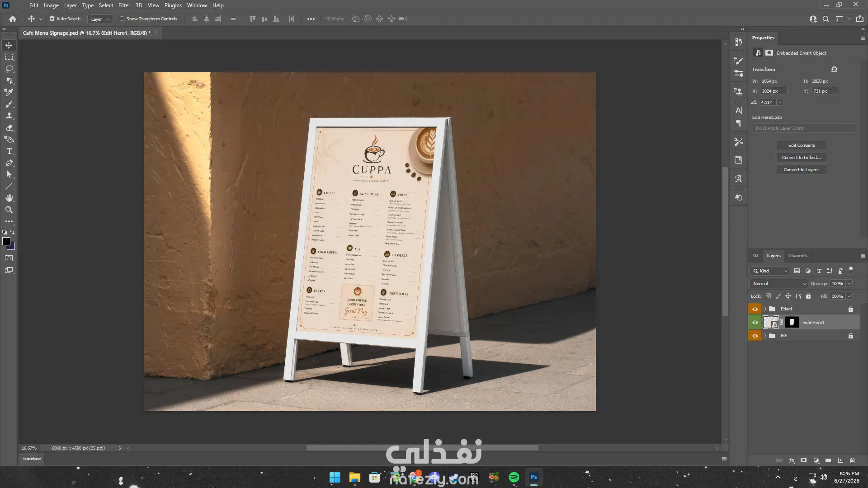Open the Paragraph panel icon
Viewport: 868px width, 488px height.
738,123
